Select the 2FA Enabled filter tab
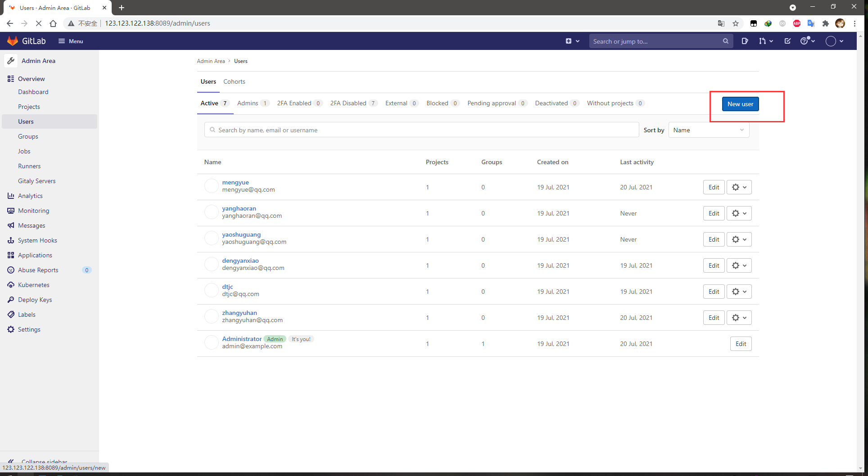The width and height of the screenshot is (868, 476). click(299, 103)
